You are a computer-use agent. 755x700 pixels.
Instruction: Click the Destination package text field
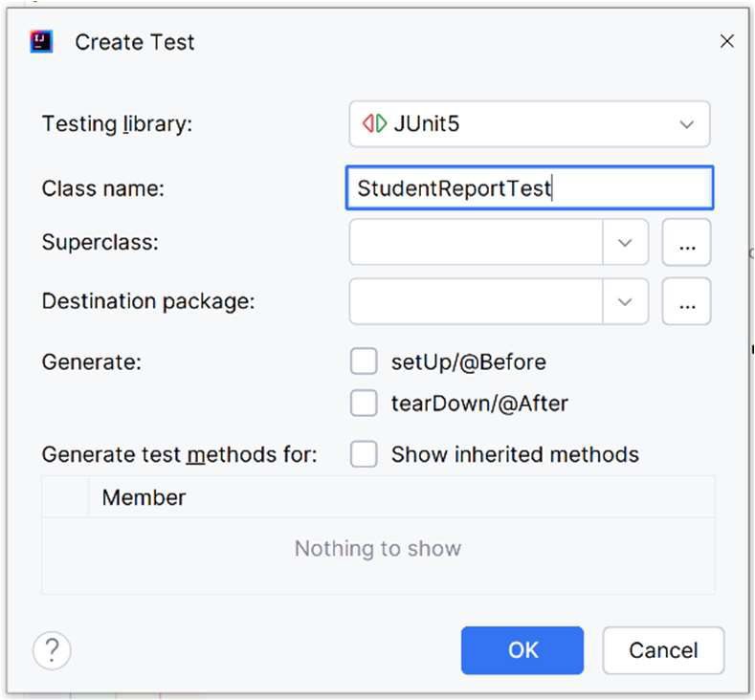pyautogui.click(x=476, y=301)
